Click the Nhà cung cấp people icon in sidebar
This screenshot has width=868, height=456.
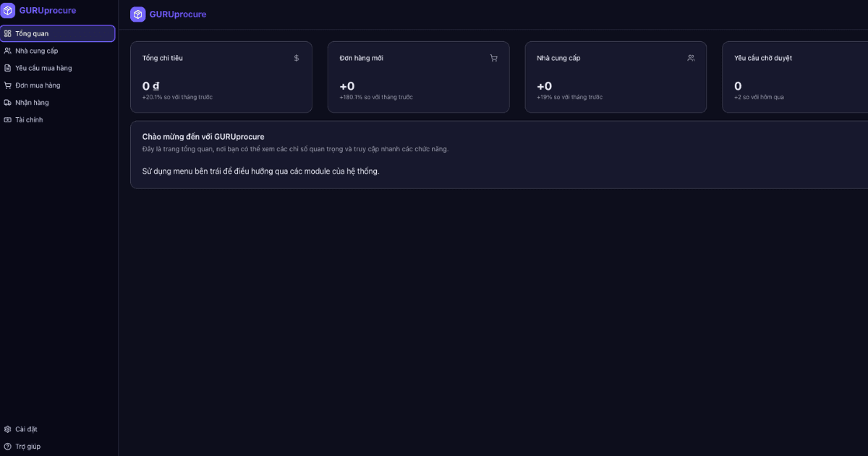pos(8,51)
